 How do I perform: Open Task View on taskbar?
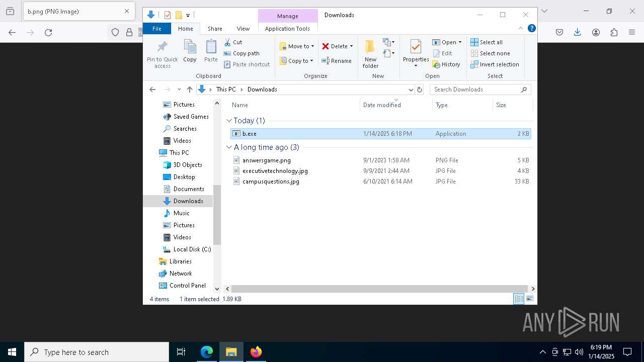point(181,352)
